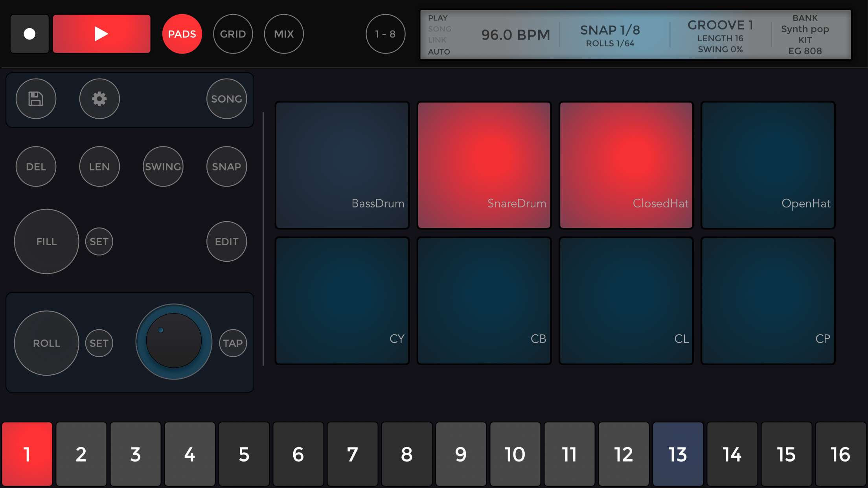Screen dimensions: 868x488
Task: Click the record button
Action: point(29,34)
